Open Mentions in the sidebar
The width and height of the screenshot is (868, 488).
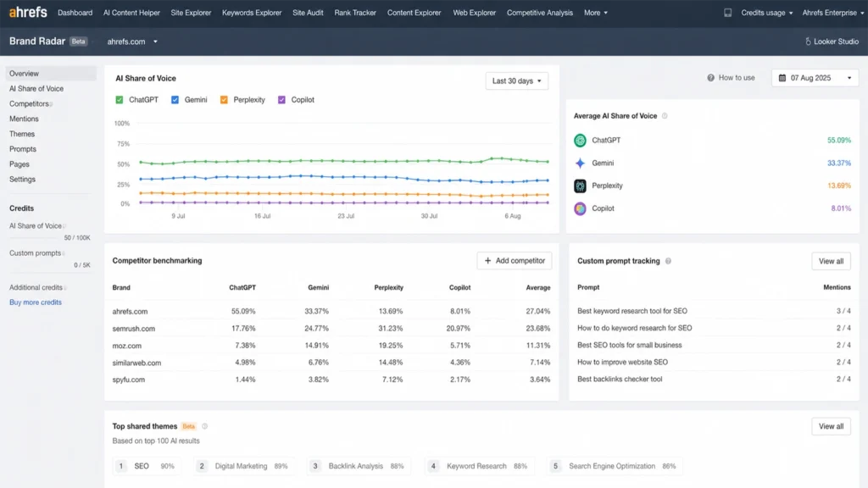(x=24, y=119)
